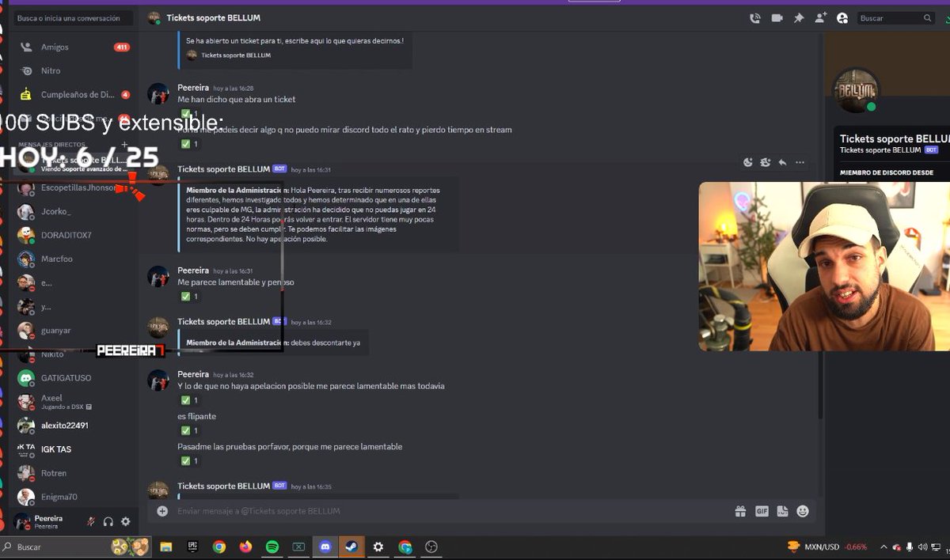Open the DM with Jcorko_
950x560 pixels.
pos(74,212)
